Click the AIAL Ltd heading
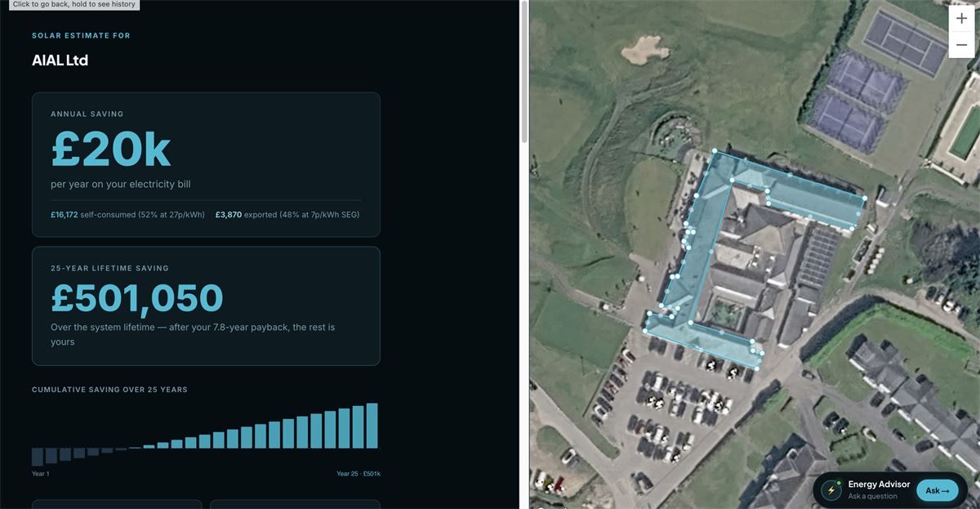This screenshot has width=980, height=509. click(60, 60)
